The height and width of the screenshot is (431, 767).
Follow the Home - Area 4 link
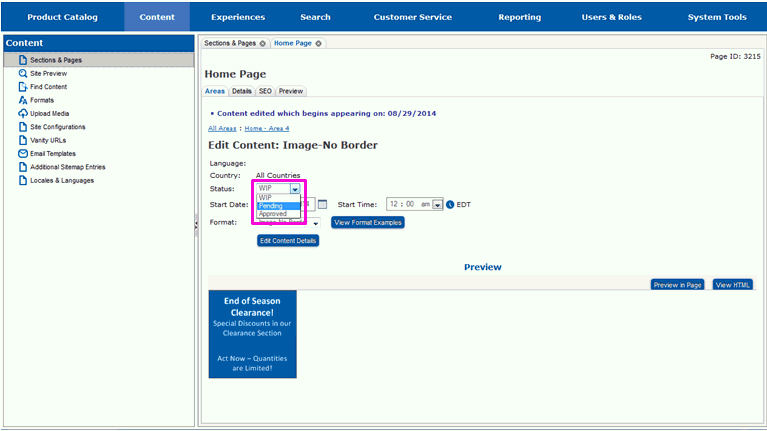tap(267, 128)
